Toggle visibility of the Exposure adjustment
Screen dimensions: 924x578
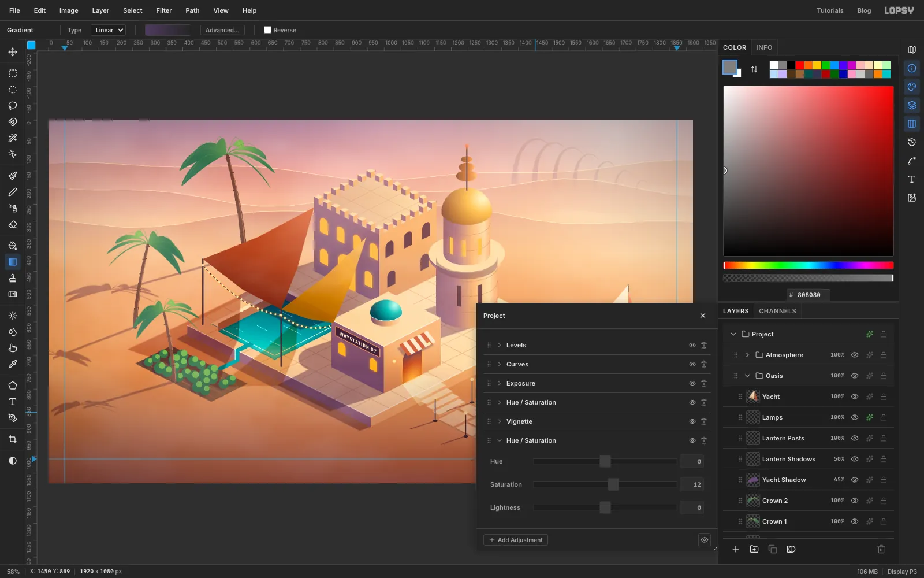(x=692, y=383)
